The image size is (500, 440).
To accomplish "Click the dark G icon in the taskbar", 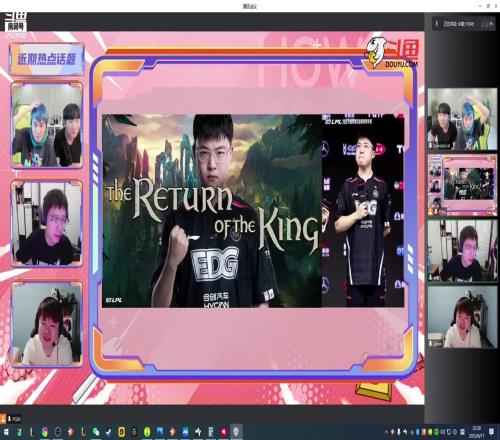I will (134, 432).
